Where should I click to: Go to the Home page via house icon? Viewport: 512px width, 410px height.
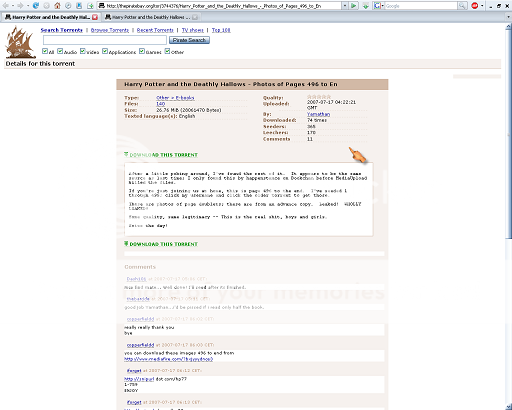57,6
